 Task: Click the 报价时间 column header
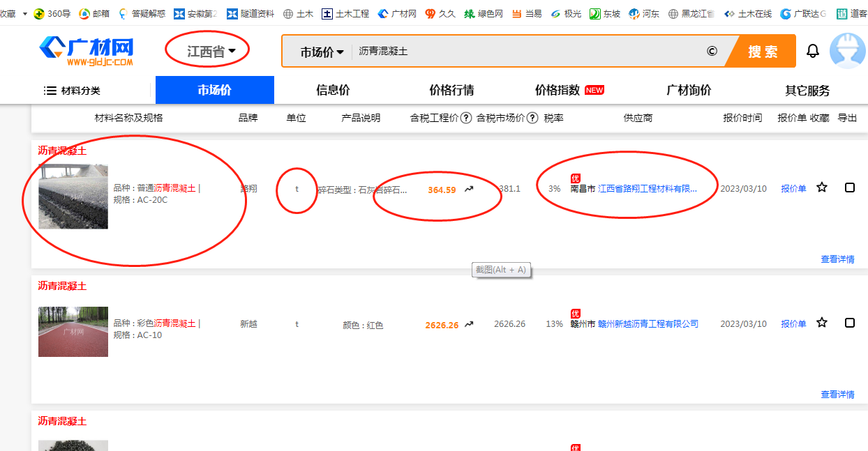click(742, 118)
